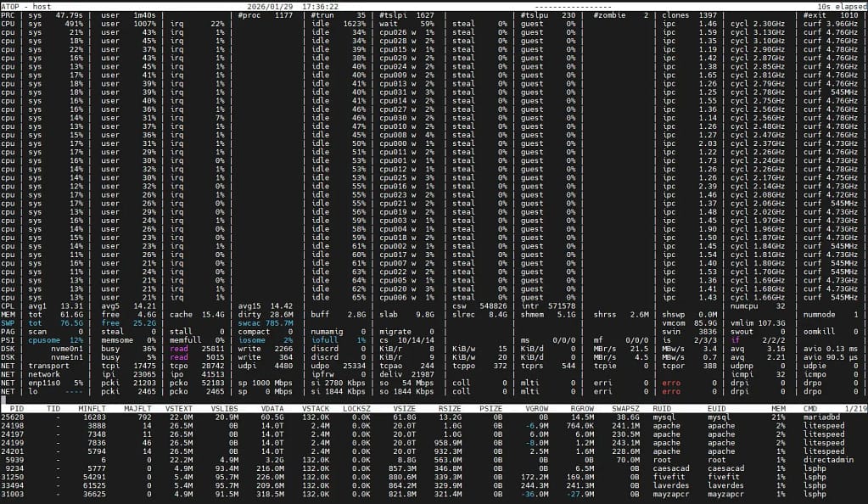This screenshot has height=504, width=868.
Task: Select the swcac 785.7M entry
Action: tap(266, 323)
